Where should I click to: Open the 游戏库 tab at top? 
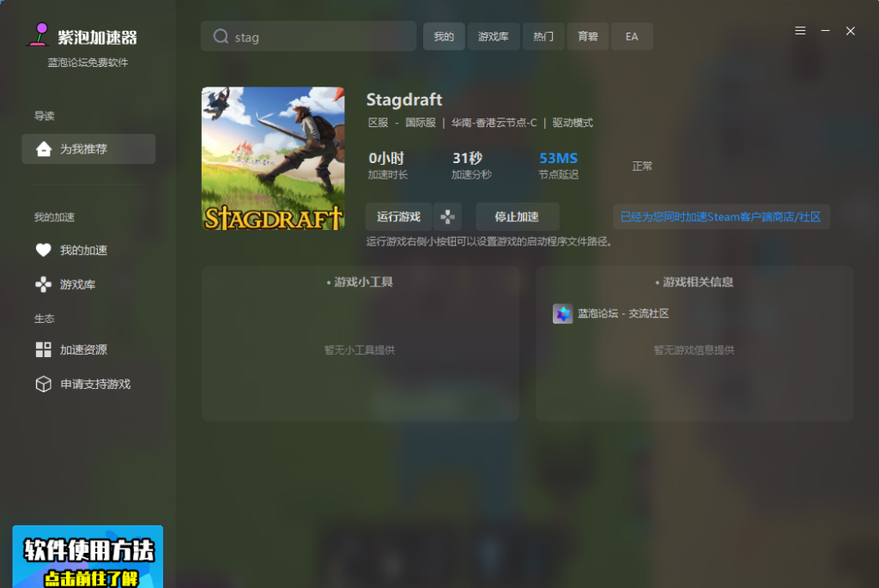(x=494, y=36)
